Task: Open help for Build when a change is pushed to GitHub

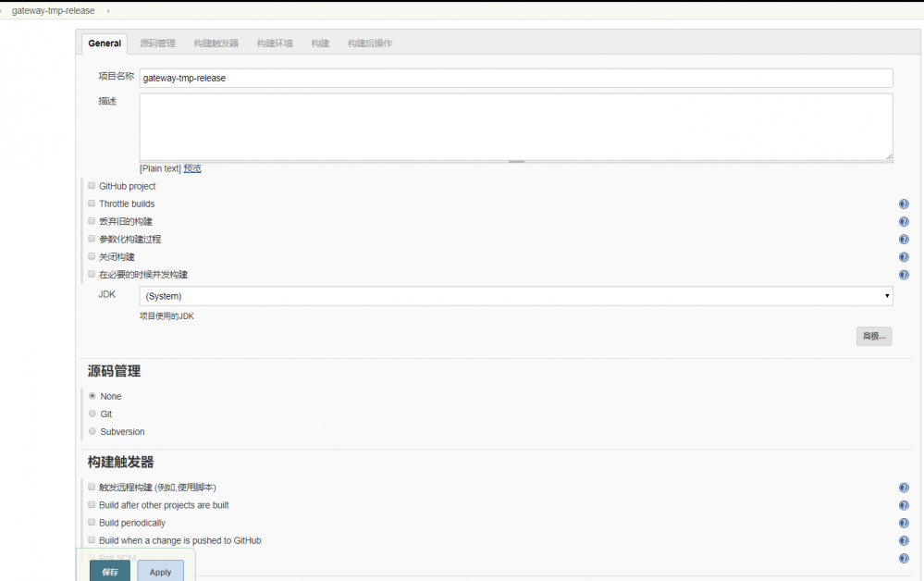Action: (x=904, y=540)
